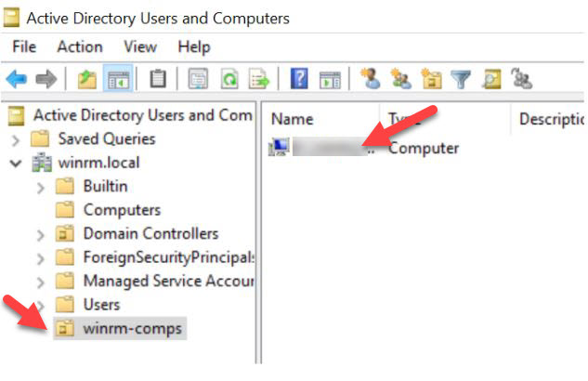Click the Up one level folder icon
The height and width of the screenshot is (381, 588).
87,79
